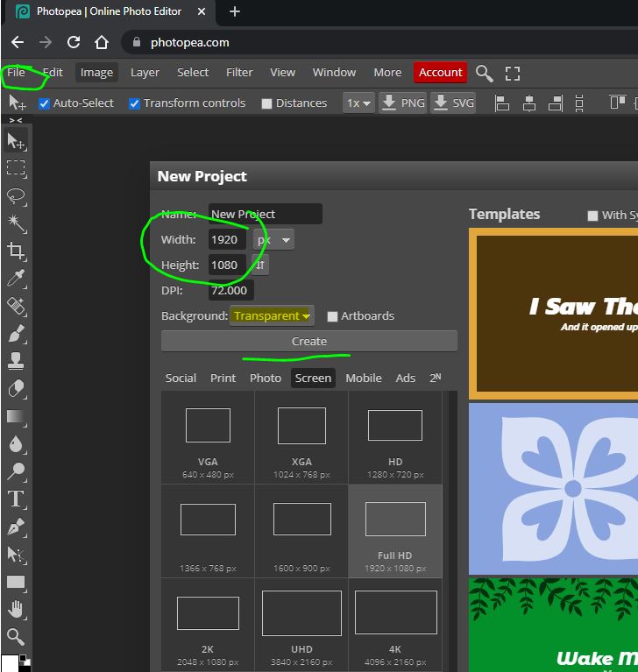Select the Type tool

click(16, 499)
